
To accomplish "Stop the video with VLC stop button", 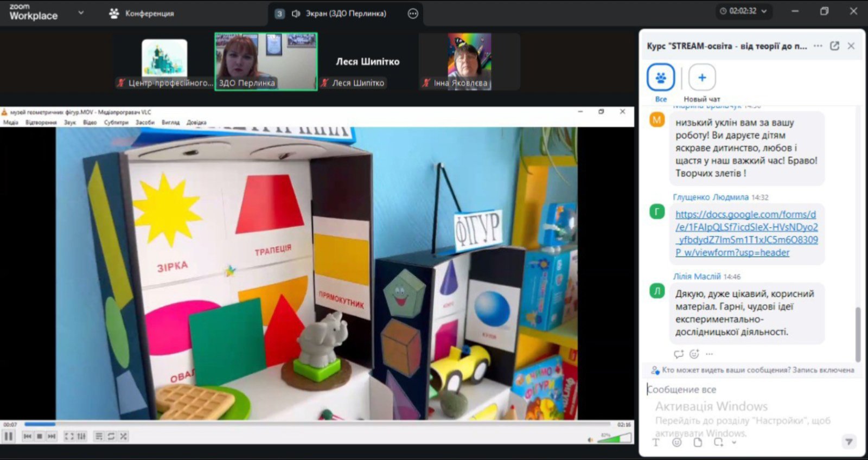I will point(40,436).
